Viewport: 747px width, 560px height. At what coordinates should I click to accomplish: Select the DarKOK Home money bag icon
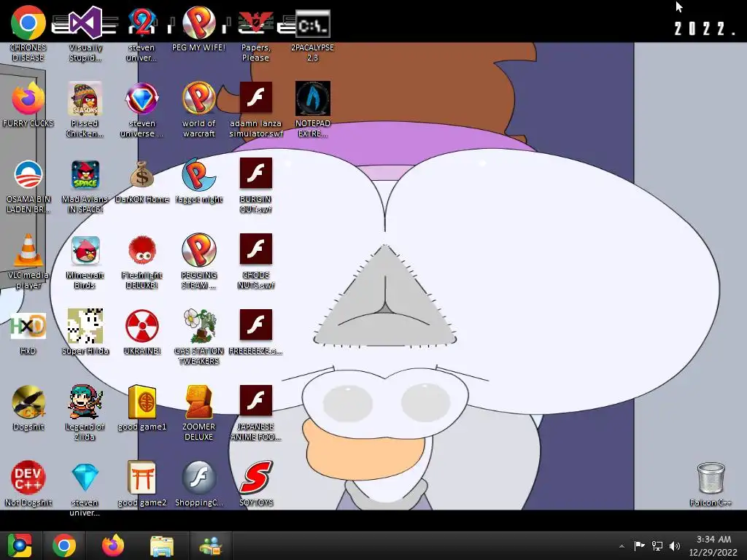point(142,175)
